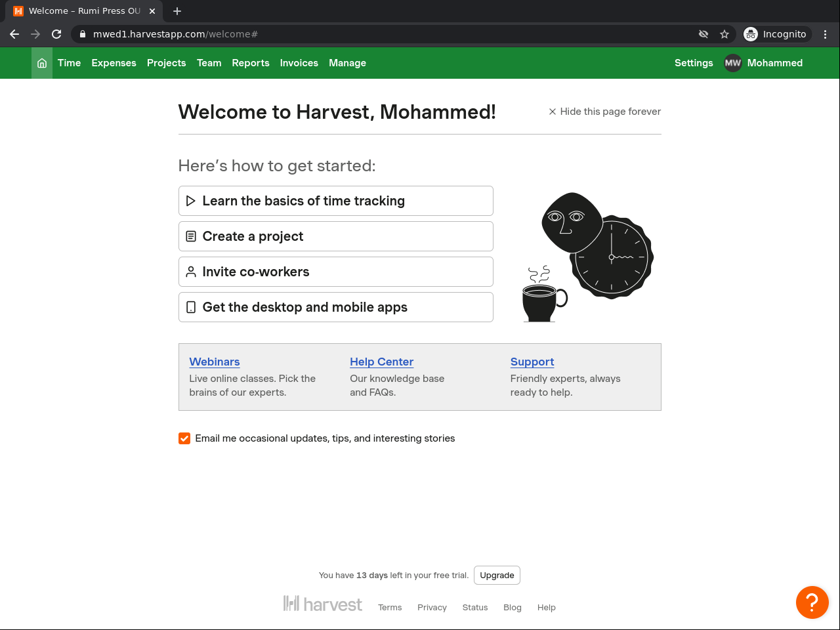Open the Time menu item
The width and height of the screenshot is (840, 630).
tap(69, 63)
